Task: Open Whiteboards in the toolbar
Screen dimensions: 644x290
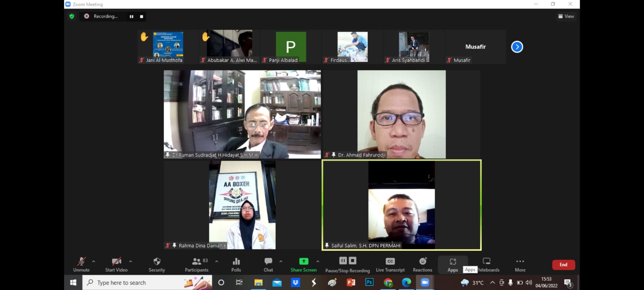Action: [x=487, y=265]
